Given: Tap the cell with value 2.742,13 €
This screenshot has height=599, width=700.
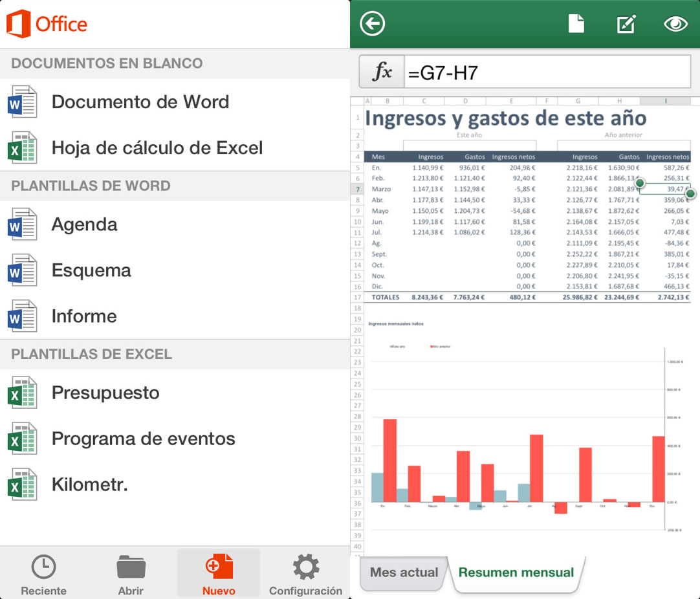Looking at the screenshot, I should pos(673,298).
